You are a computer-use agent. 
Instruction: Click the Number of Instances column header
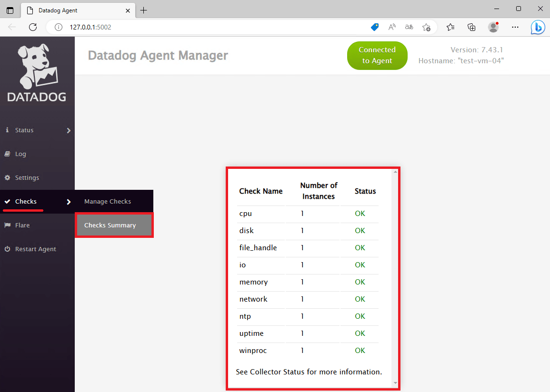(319, 191)
